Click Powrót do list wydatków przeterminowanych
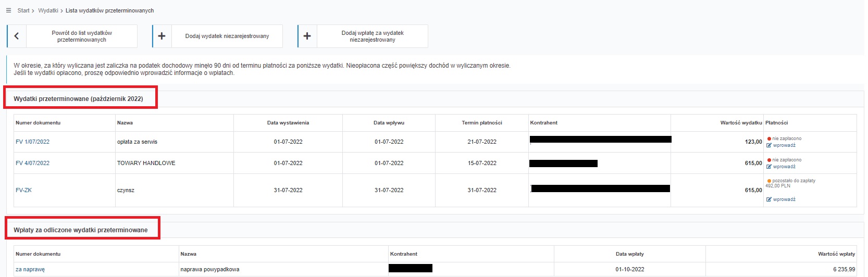 [82, 36]
